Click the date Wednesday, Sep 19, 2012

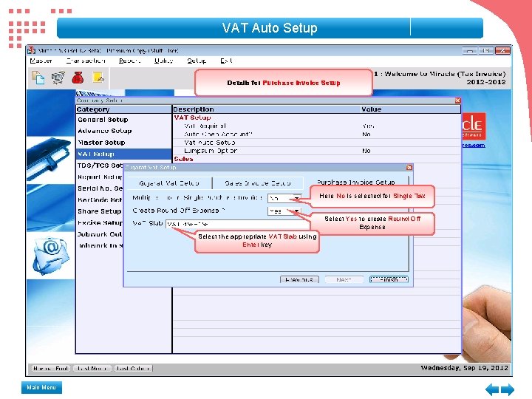click(x=465, y=368)
